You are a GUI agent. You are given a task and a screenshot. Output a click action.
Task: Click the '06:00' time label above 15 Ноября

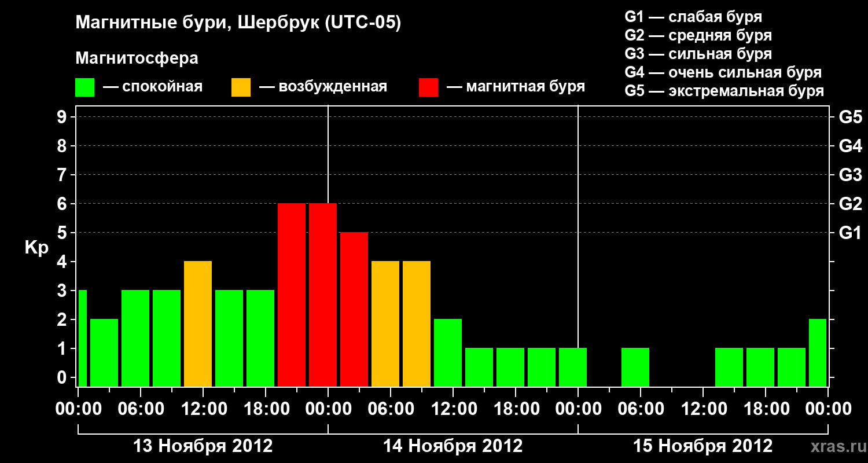(641, 409)
